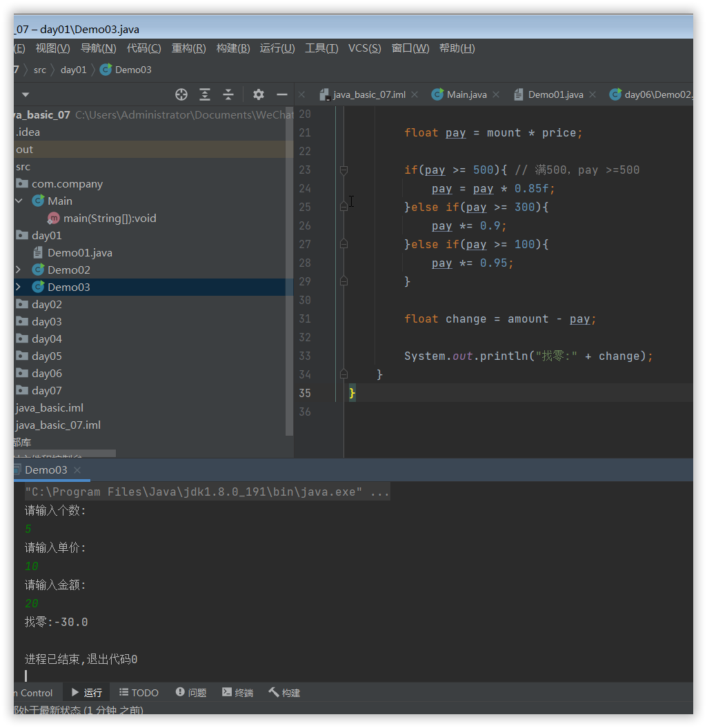Hide the project panel with minus icon
The image size is (707, 728).
(x=282, y=94)
